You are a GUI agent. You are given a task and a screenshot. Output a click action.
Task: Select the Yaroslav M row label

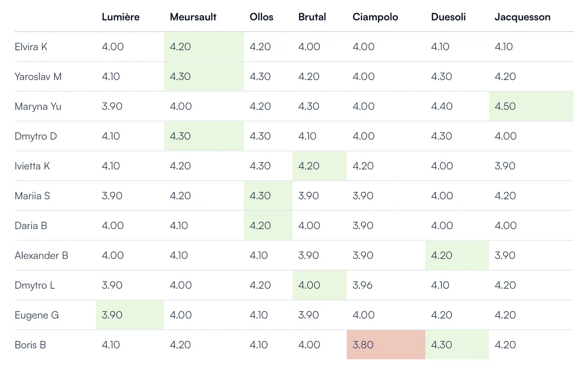pyautogui.click(x=38, y=76)
